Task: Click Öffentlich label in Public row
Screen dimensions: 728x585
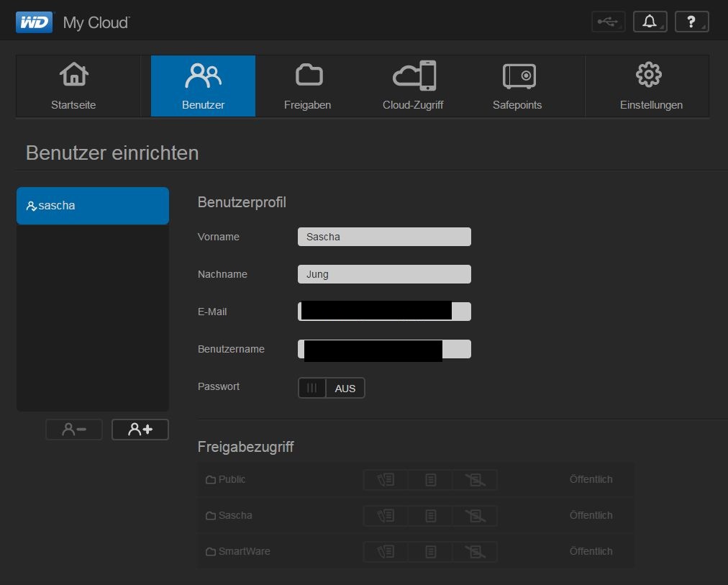Action: coord(591,479)
